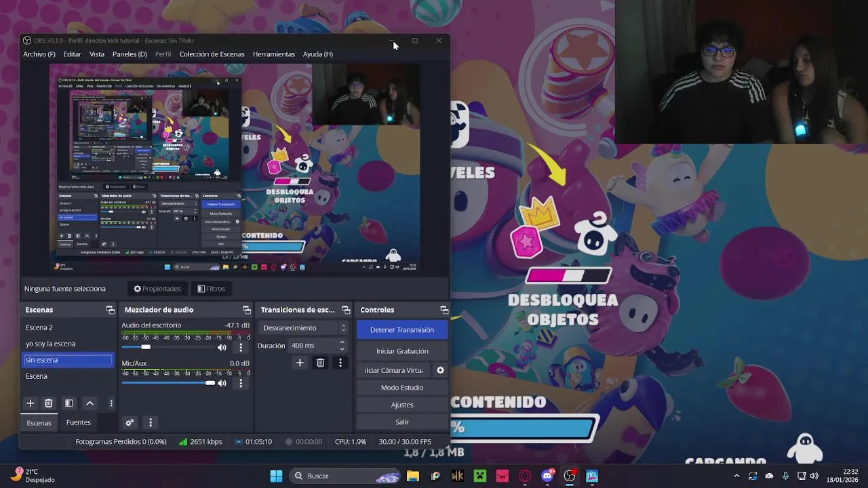Increase transition Duración with up arrow
The width and height of the screenshot is (868, 488).
pyautogui.click(x=342, y=342)
